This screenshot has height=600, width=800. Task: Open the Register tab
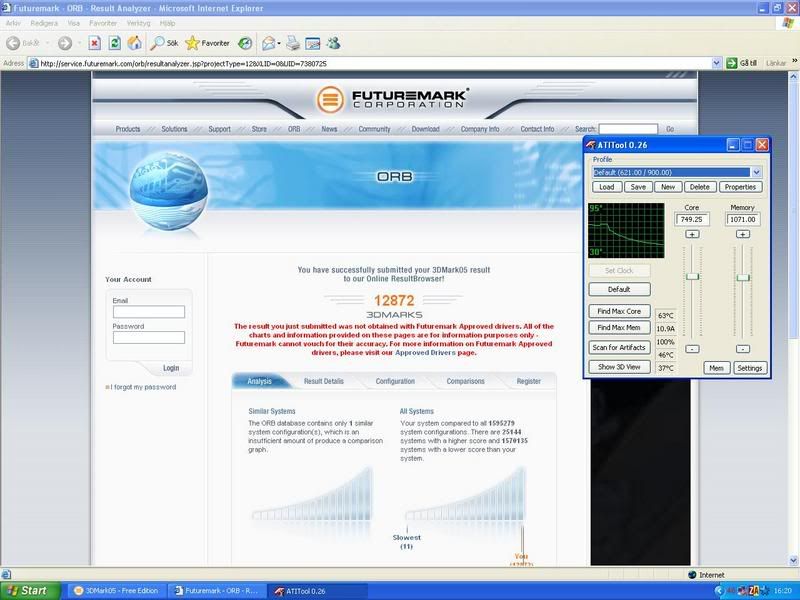click(x=529, y=381)
